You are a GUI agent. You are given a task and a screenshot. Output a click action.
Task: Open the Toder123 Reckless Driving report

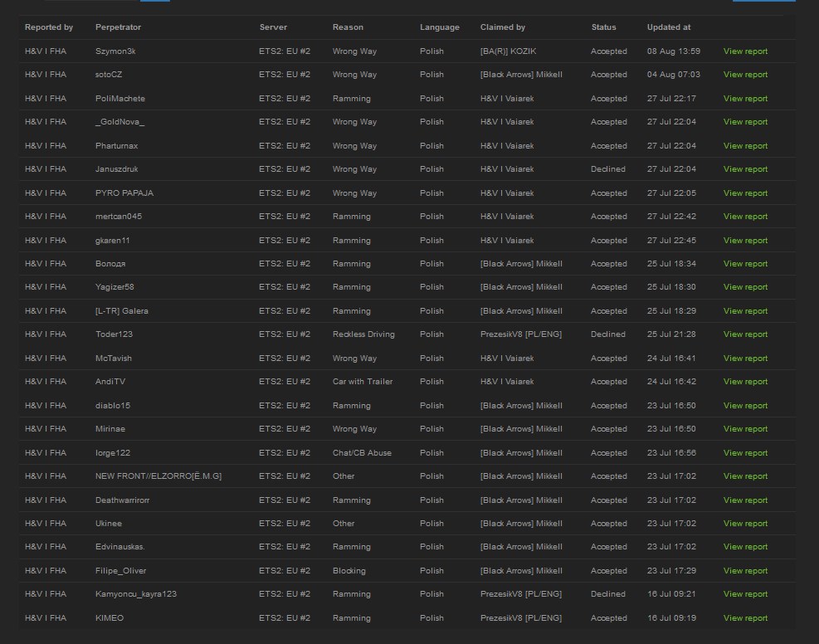click(745, 334)
